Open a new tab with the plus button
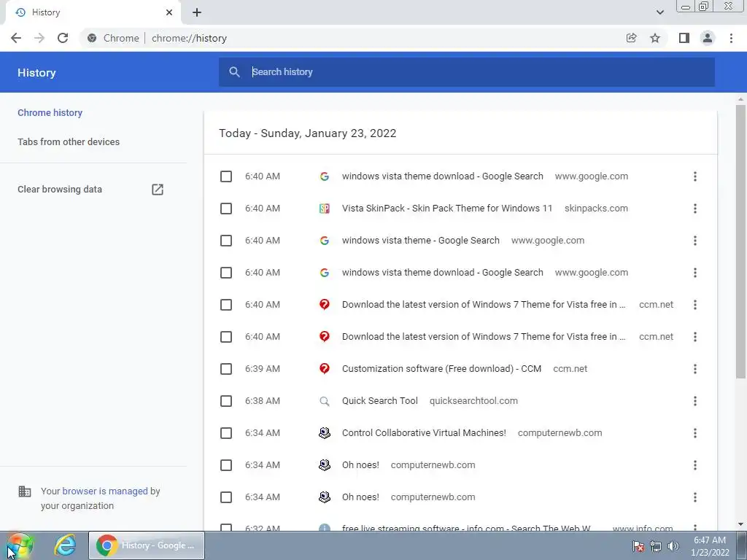Image resolution: width=747 pixels, height=560 pixels. [x=197, y=12]
